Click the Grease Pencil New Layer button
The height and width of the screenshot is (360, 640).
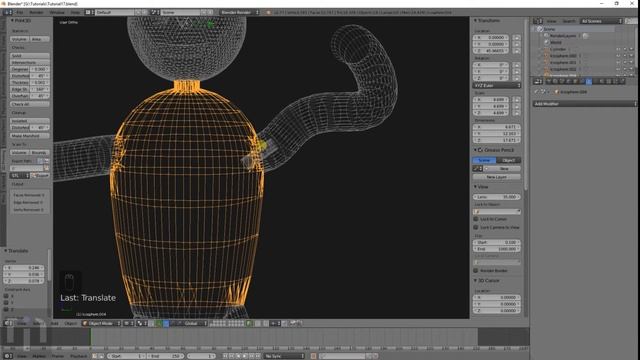click(x=497, y=177)
